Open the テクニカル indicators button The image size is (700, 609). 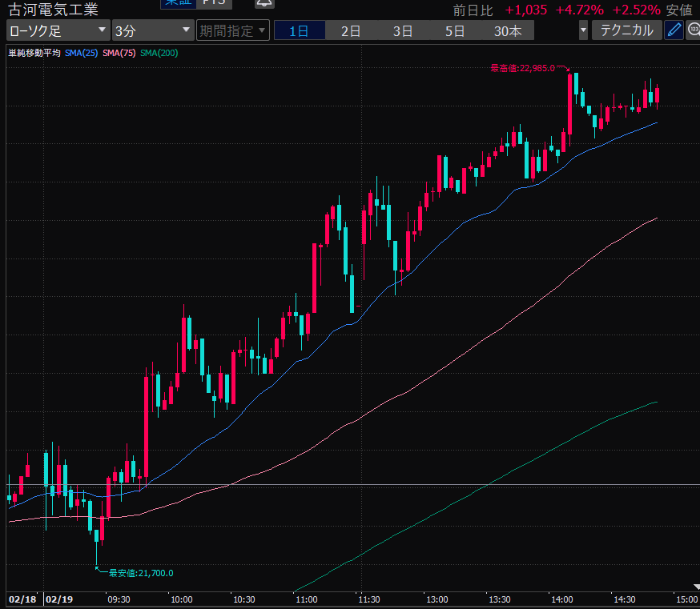pos(627,31)
